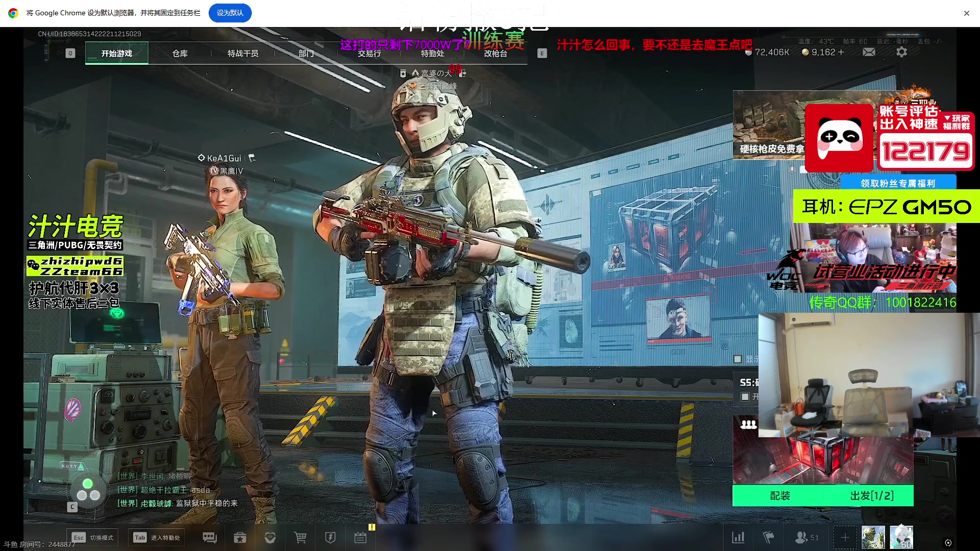
Task: Open the chat wheel circle icon
Action: [x=88, y=489]
